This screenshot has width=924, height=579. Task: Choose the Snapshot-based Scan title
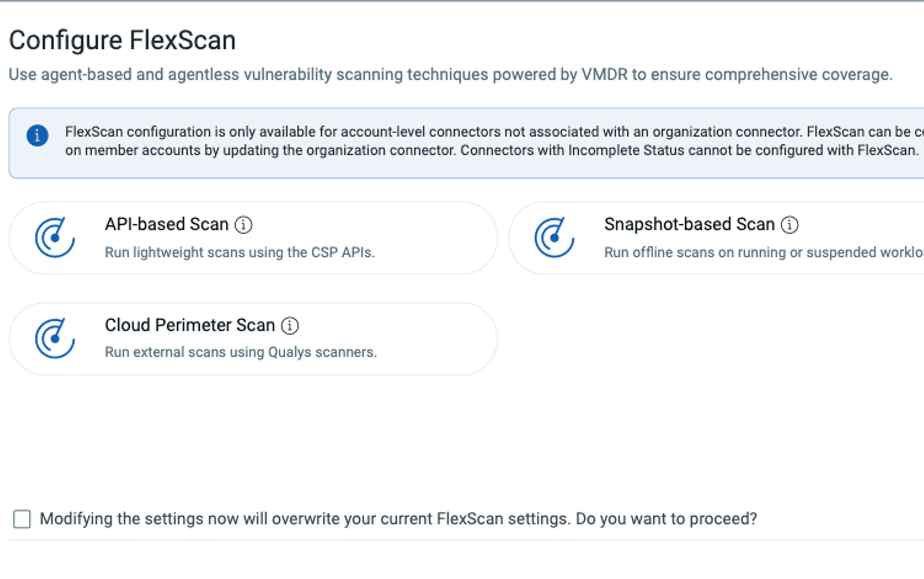pyautogui.click(x=689, y=224)
